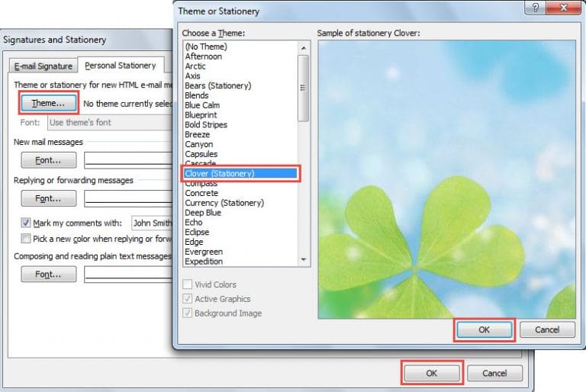Click the New mail messages font sample box
Viewport: 586px width, 392px height.
point(128,160)
